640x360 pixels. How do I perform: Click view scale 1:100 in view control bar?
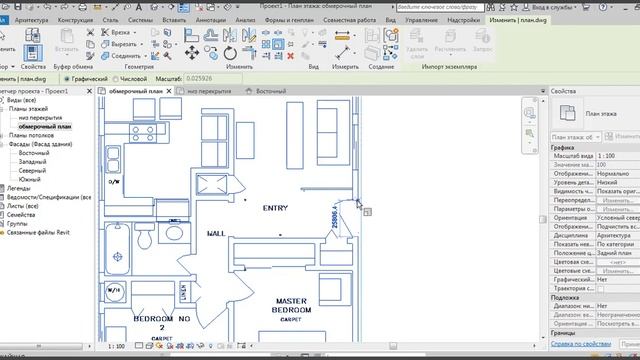point(116,346)
